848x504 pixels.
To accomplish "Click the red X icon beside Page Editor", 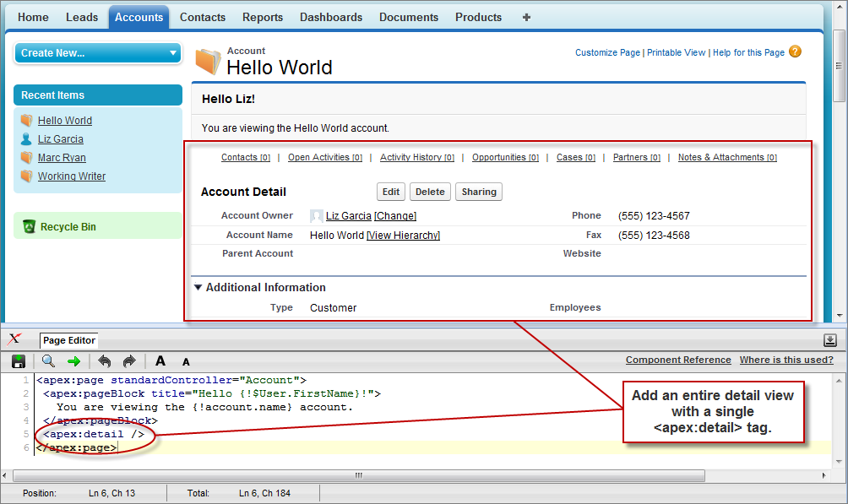I will coord(15,339).
